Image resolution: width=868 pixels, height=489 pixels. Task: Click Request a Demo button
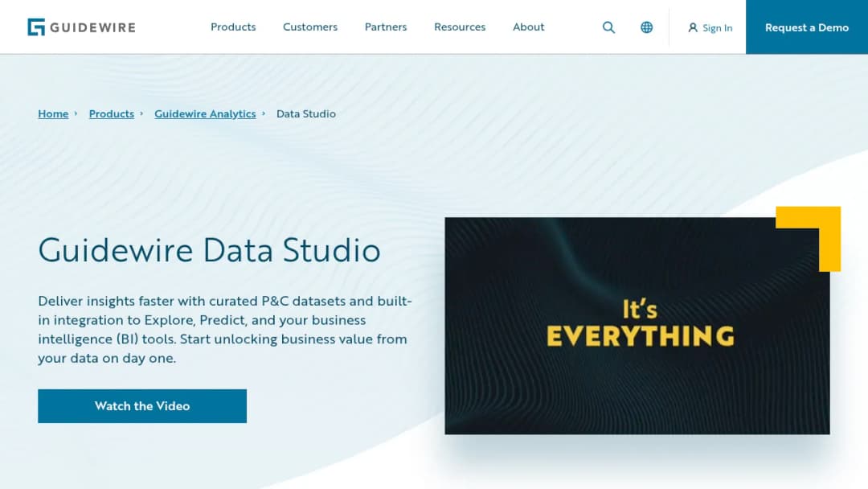click(807, 27)
